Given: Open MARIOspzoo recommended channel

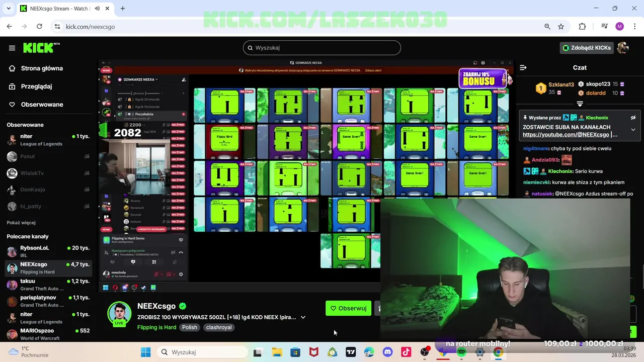Looking at the screenshot, I should coord(48,334).
